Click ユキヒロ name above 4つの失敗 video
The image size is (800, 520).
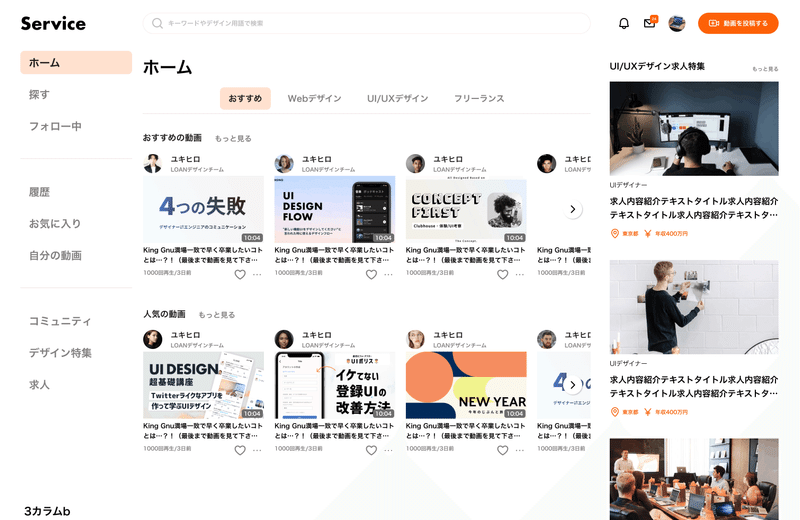pos(185,159)
